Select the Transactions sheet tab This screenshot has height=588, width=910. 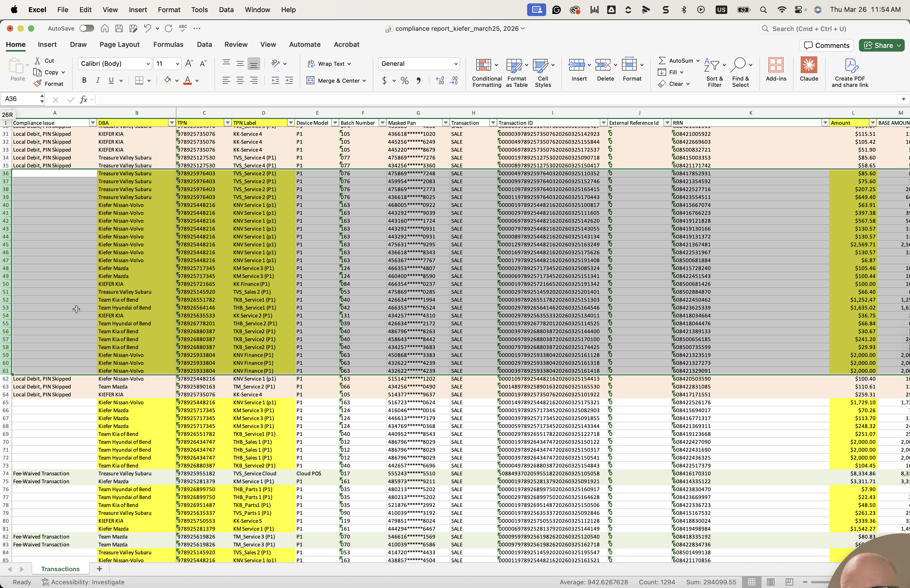(60, 569)
